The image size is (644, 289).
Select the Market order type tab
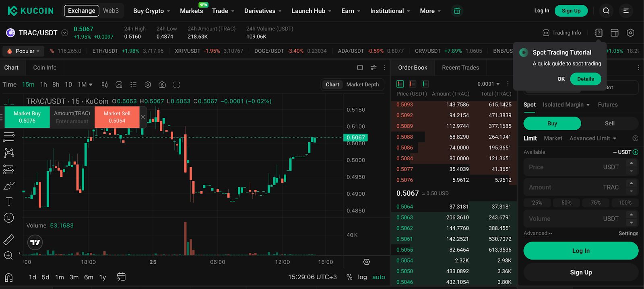click(x=553, y=138)
